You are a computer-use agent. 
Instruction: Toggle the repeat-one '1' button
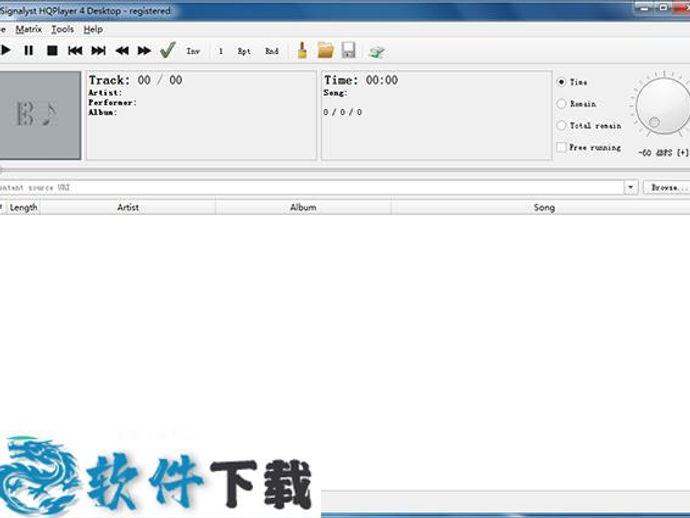pyautogui.click(x=221, y=51)
